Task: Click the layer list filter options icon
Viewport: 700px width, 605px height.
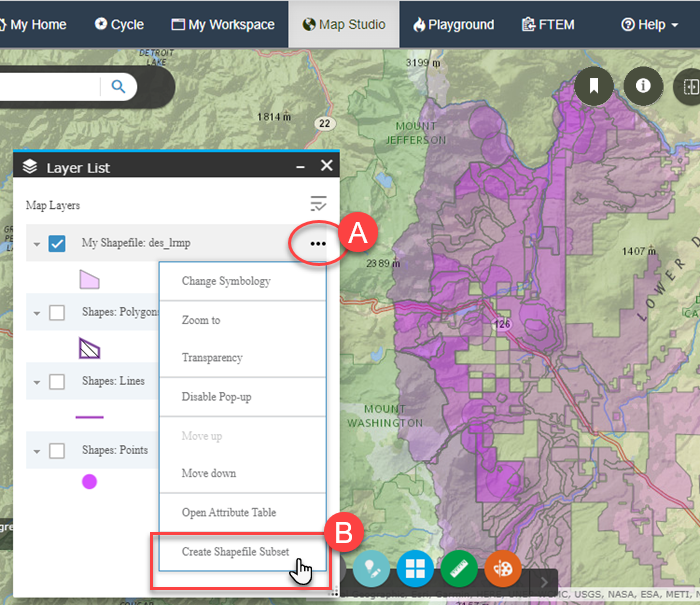Action: 318,204
